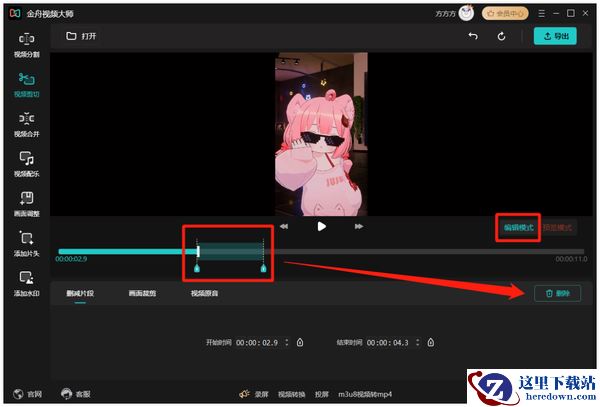This screenshot has height=407, width=600.
Task: Click the redo/refresh circular arrow icon
Action: (501, 36)
